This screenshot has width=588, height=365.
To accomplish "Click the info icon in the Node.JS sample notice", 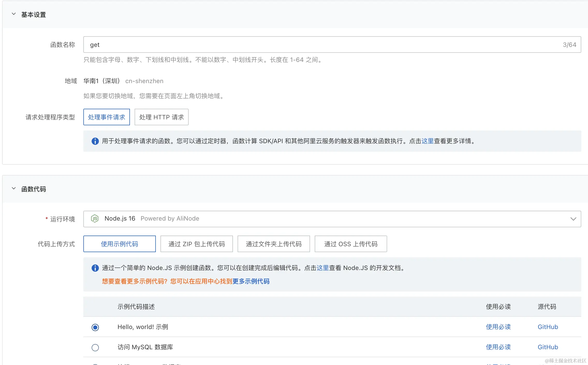I will tap(95, 268).
